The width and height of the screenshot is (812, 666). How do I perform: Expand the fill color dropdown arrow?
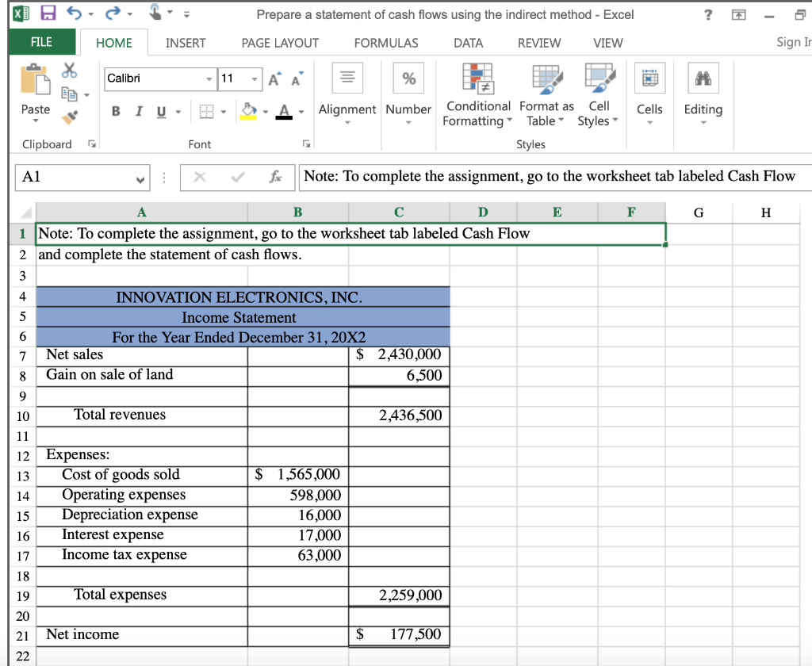coord(264,112)
